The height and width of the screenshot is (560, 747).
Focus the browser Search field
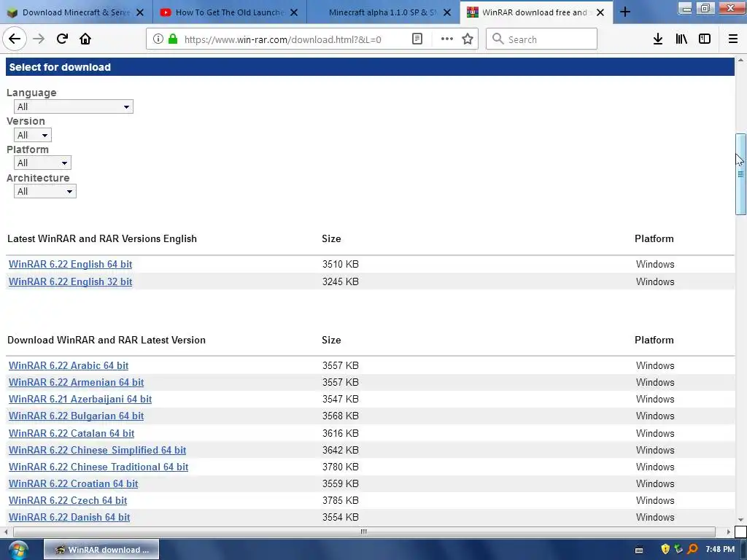click(541, 39)
